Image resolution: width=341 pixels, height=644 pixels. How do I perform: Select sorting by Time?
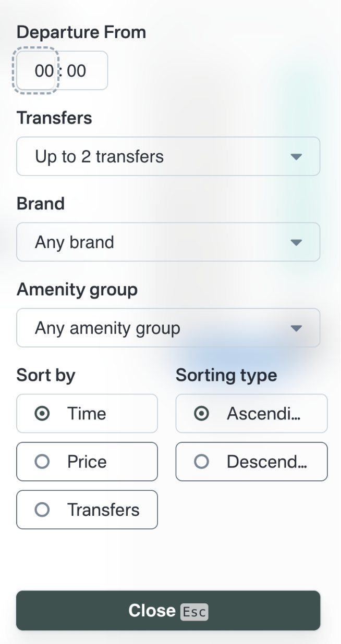click(87, 413)
